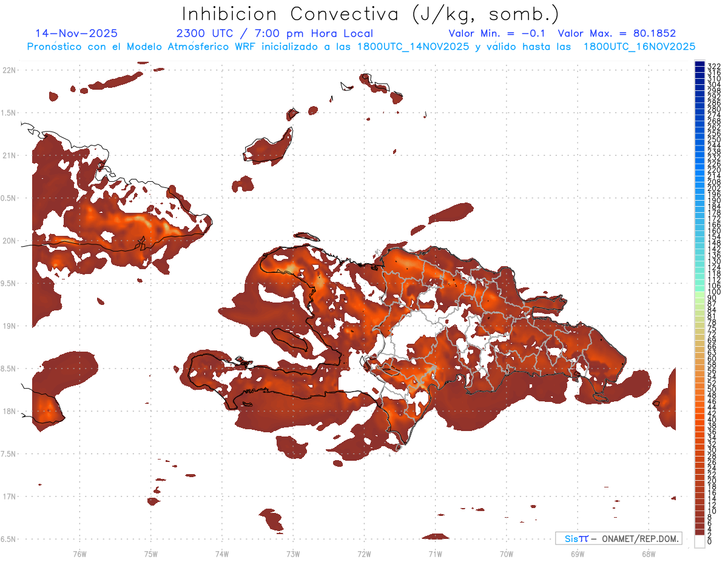This screenshot has width=728, height=562.
Task: Click the '81' colorbar value label
Action: tap(712, 316)
